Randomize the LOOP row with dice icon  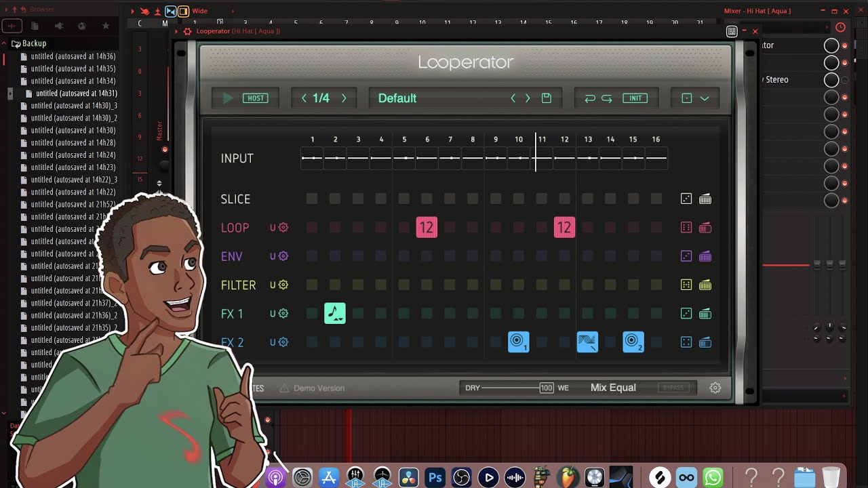coord(686,228)
